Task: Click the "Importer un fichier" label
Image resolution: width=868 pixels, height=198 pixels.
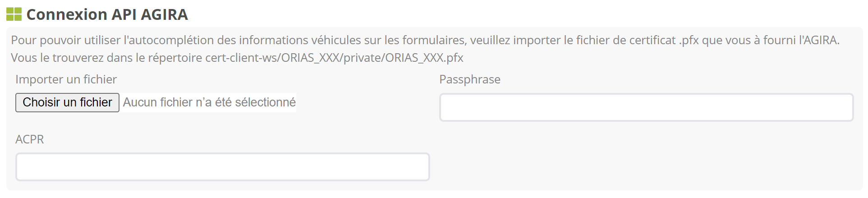Action: [x=66, y=79]
